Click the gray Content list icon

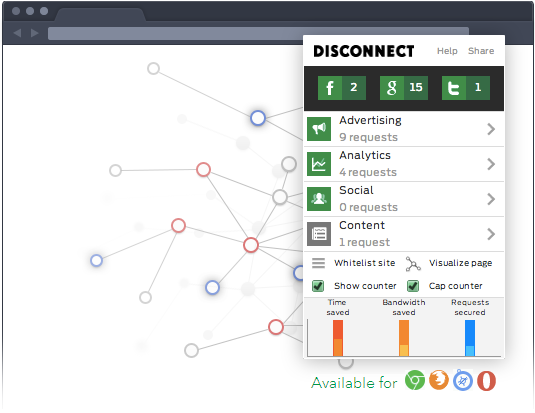click(319, 234)
